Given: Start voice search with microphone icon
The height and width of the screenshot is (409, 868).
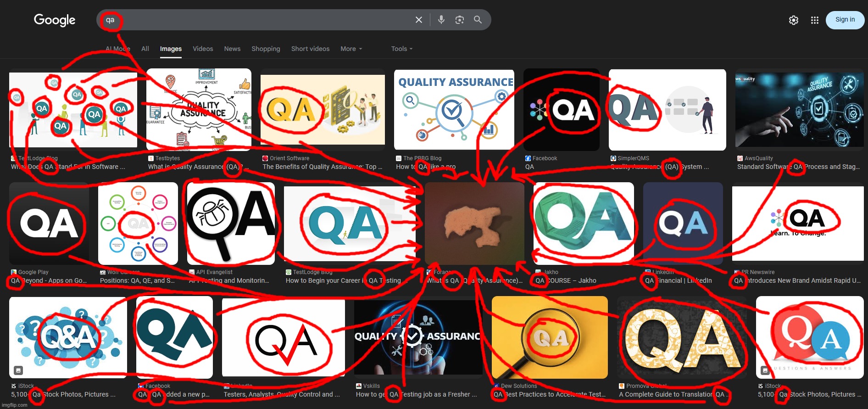Looking at the screenshot, I should 441,20.
